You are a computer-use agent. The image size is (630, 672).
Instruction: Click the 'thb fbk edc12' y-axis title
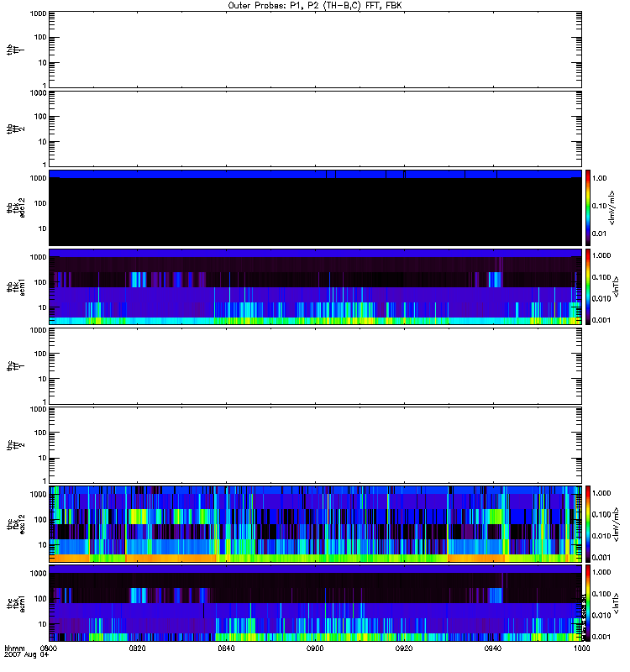[x=16, y=207]
